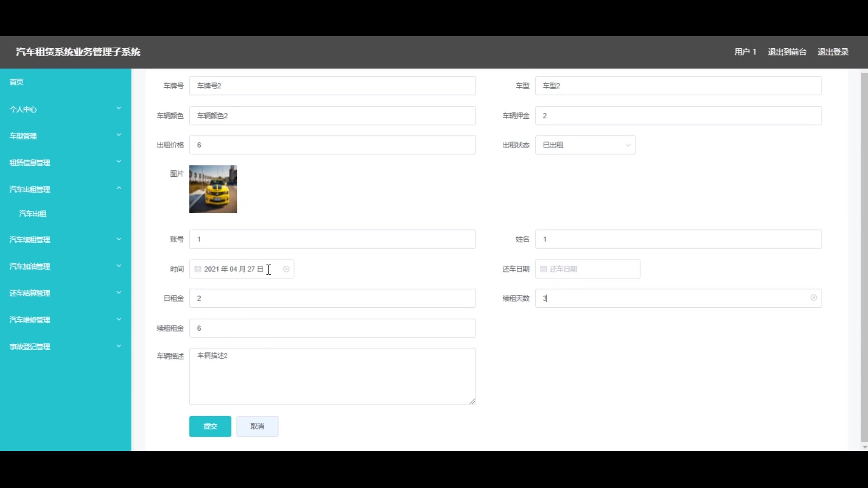Click the clear icon in 时间 date field

[286, 269]
